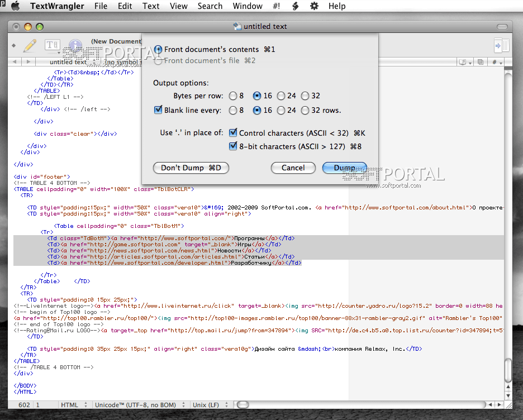Open the Window menu
The image size is (523, 420).
(248, 6)
